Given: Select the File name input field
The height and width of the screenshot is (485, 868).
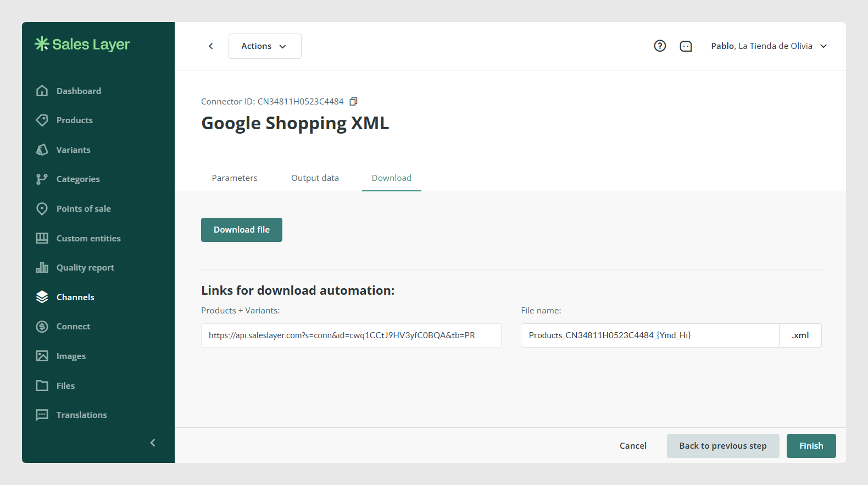Looking at the screenshot, I should (x=650, y=335).
